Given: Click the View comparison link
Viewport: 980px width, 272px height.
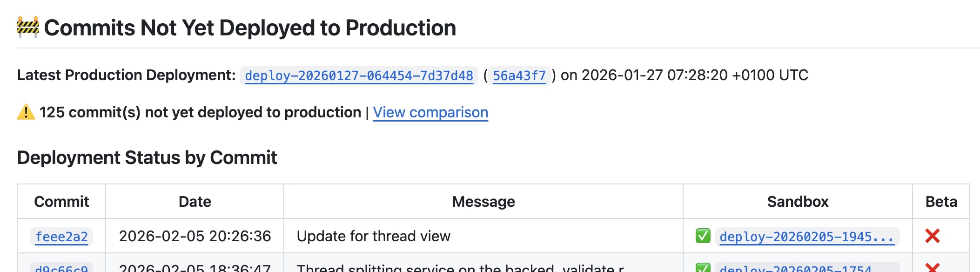Looking at the screenshot, I should click(x=430, y=112).
